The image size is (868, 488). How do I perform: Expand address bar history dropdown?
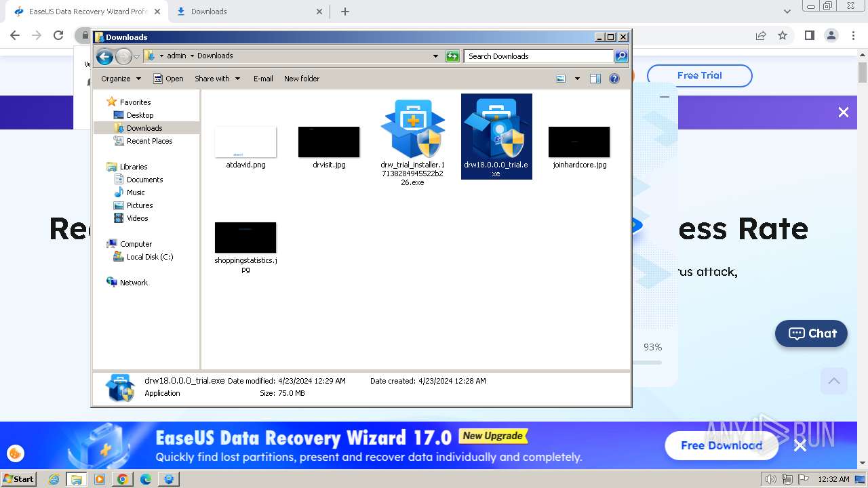click(435, 56)
